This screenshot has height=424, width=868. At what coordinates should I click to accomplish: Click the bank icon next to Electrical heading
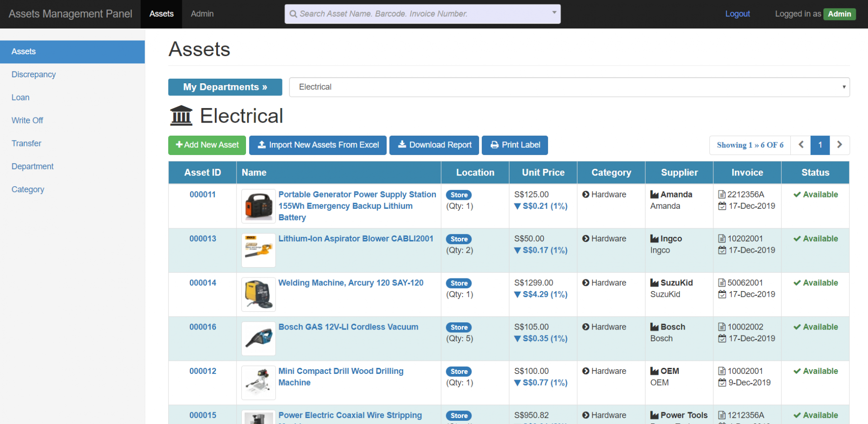[x=181, y=115]
